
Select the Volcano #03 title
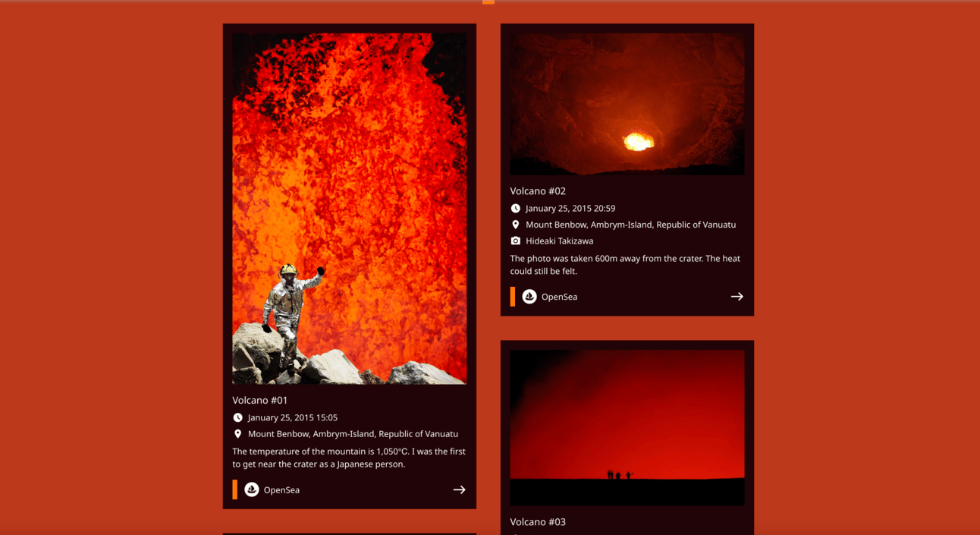(538, 522)
